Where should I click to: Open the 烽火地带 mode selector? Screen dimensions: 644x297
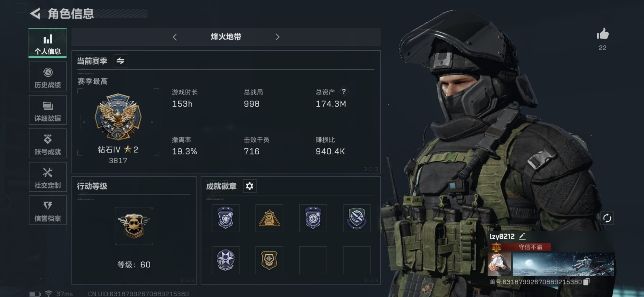tap(226, 37)
